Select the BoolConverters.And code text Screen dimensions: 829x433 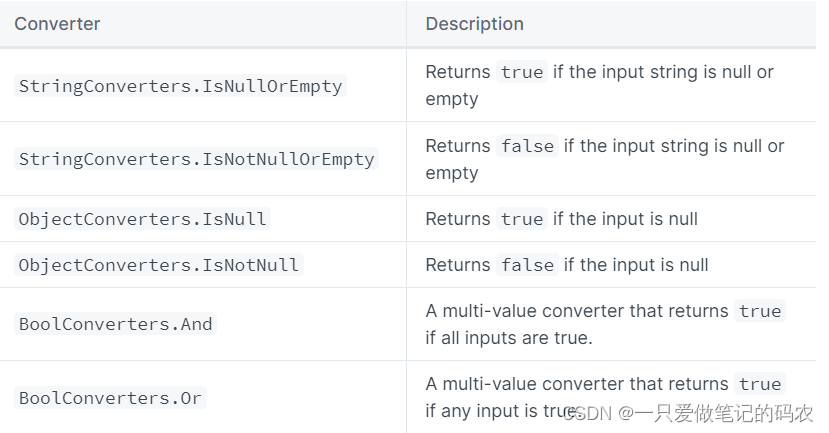pyautogui.click(x=116, y=324)
